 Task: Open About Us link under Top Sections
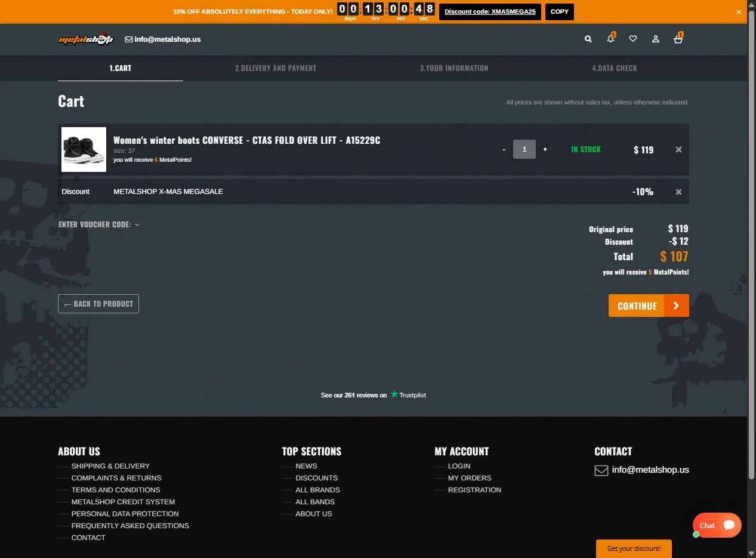(x=314, y=514)
